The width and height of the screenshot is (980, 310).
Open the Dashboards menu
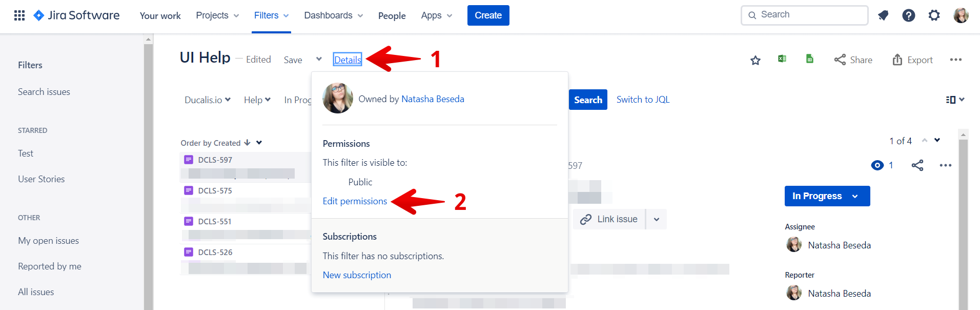pyautogui.click(x=334, y=15)
